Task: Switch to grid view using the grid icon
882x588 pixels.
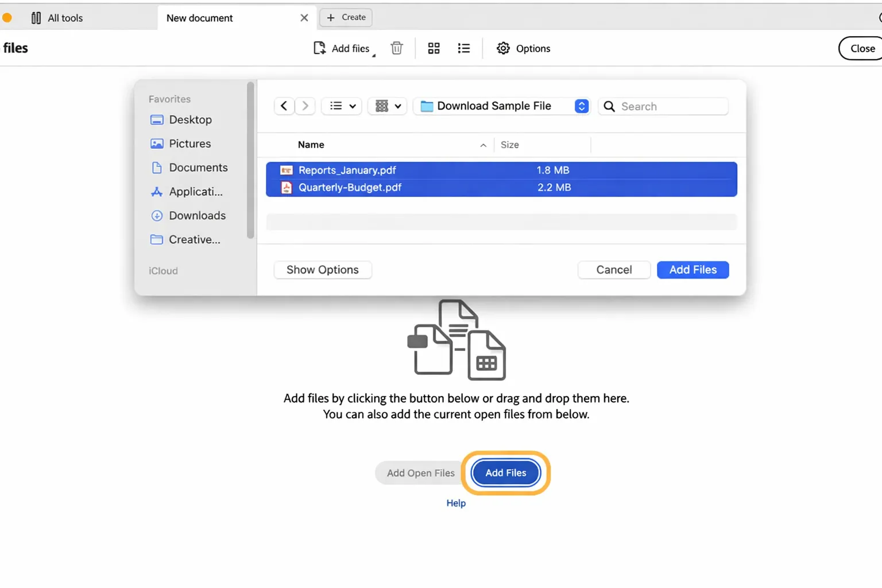Action: (x=434, y=48)
